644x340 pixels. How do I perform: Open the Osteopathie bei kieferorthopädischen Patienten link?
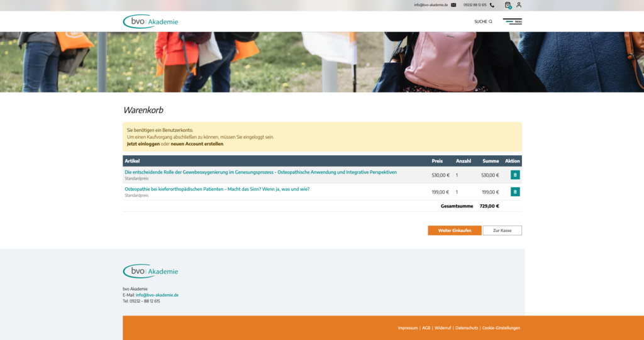217,189
